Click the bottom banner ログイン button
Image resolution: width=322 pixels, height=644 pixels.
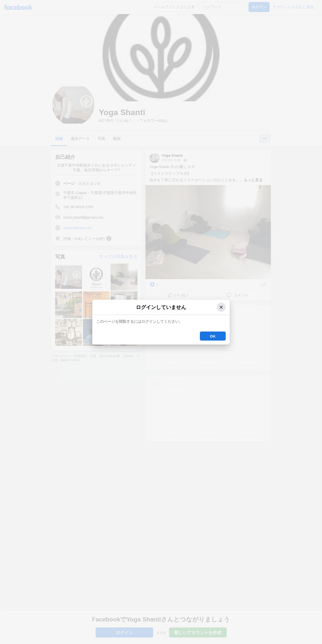124,632
